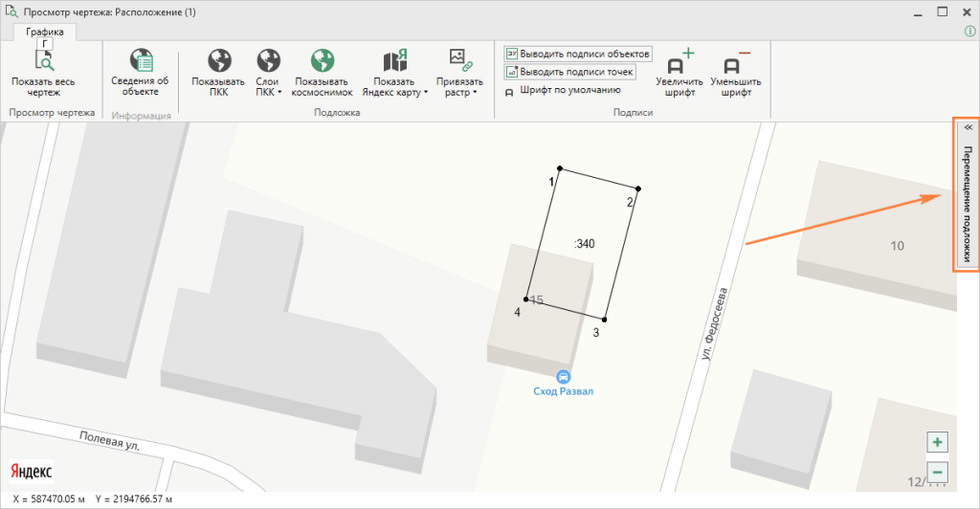980x509 pixels.
Task: Click the parcel label :340 on the map
Action: [584, 244]
